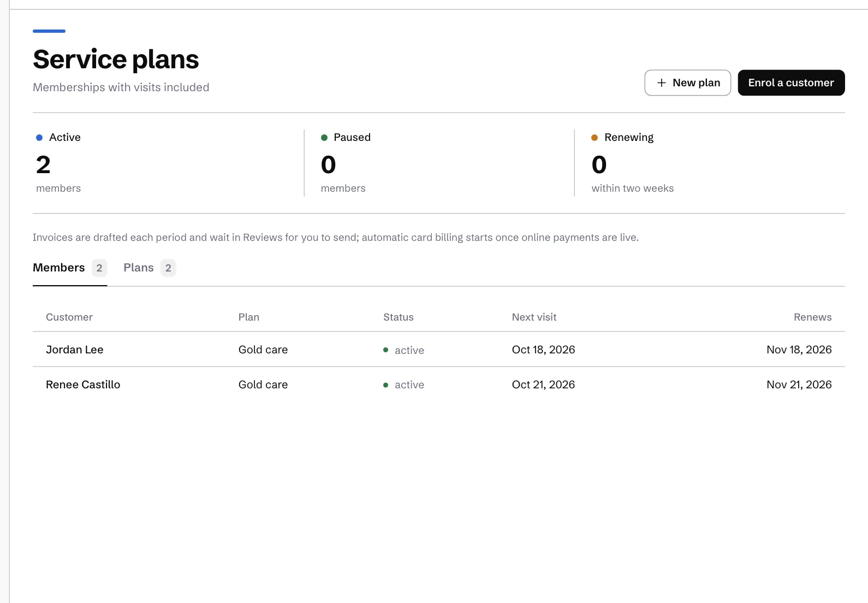The image size is (868, 603).
Task: Click the Active members count card
Action: tap(168, 163)
